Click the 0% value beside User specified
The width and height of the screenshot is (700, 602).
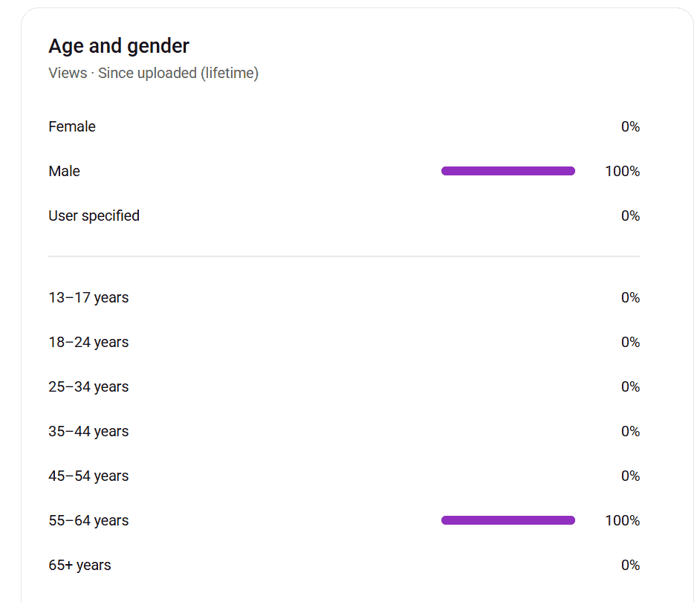coord(630,216)
